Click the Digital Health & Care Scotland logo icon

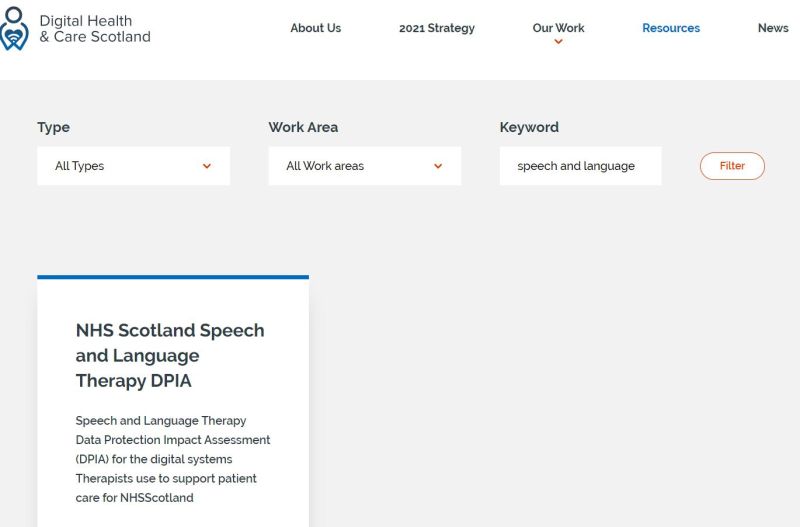tap(14, 29)
